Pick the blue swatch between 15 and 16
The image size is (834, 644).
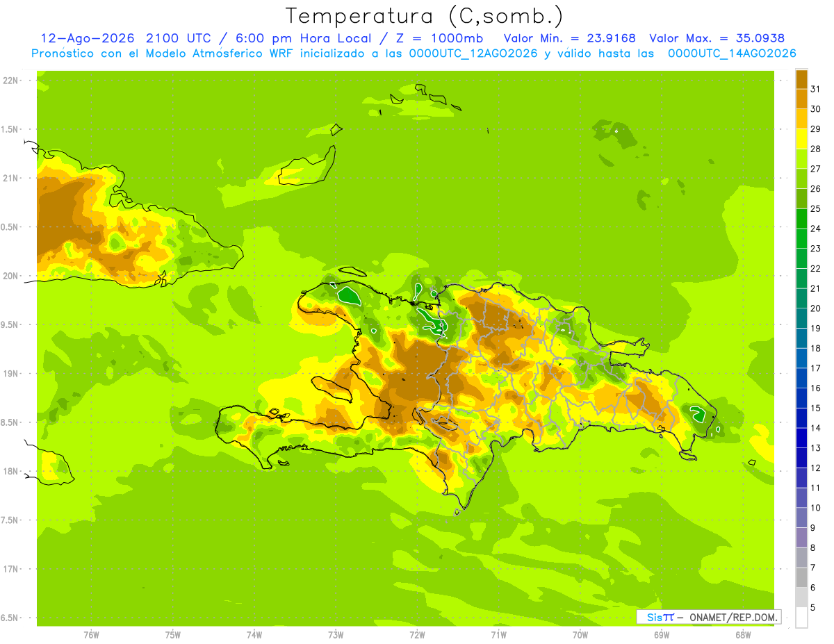pos(801,398)
